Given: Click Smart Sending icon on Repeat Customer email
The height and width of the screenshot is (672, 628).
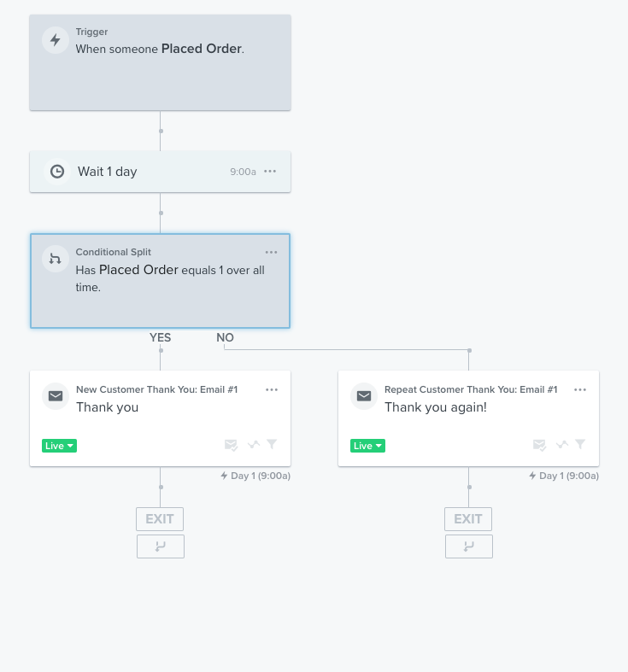Looking at the screenshot, I should coord(540,445).
